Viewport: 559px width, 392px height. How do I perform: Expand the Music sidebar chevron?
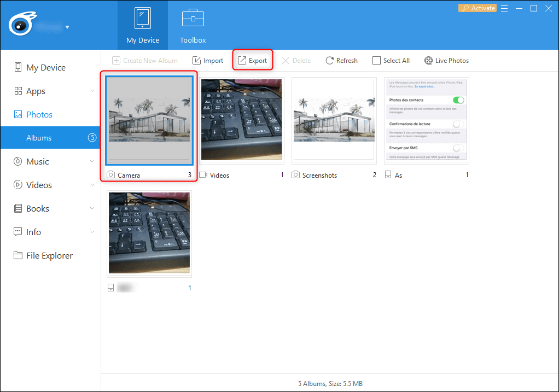(92, 161)
